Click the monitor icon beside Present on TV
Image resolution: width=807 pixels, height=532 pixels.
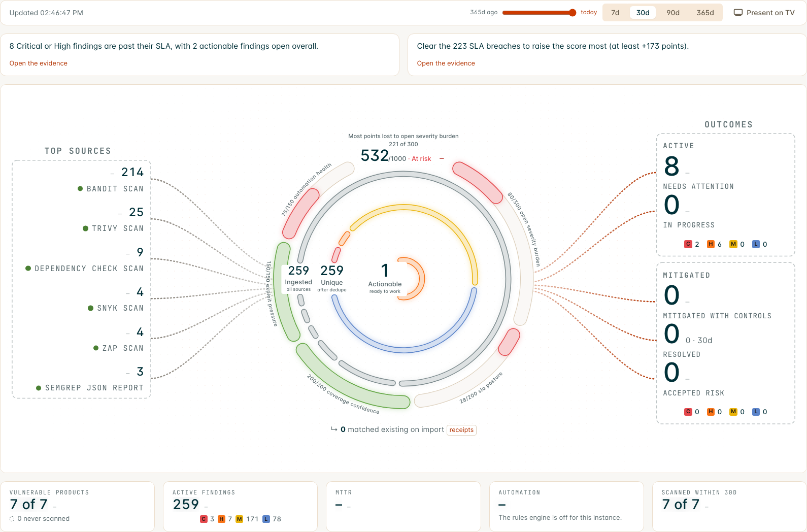pos(738,13)
